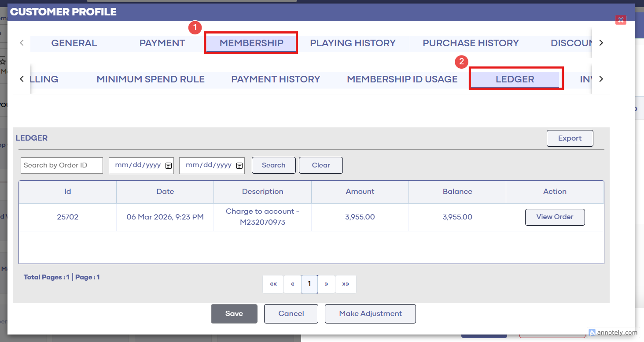
Task: Clear the ledger search filters
Action: coord(320,165)
